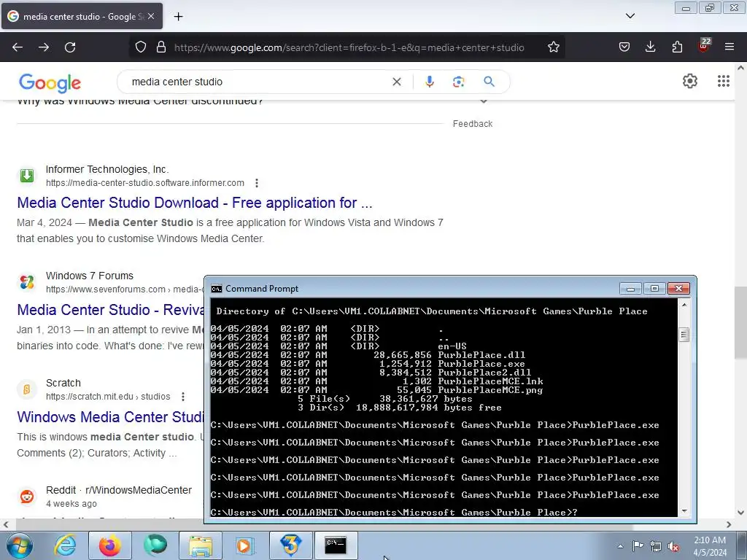Click the padlock site security icon
Image resolution: width=747 pixels, height=560 pixels.
click(161, 47)
